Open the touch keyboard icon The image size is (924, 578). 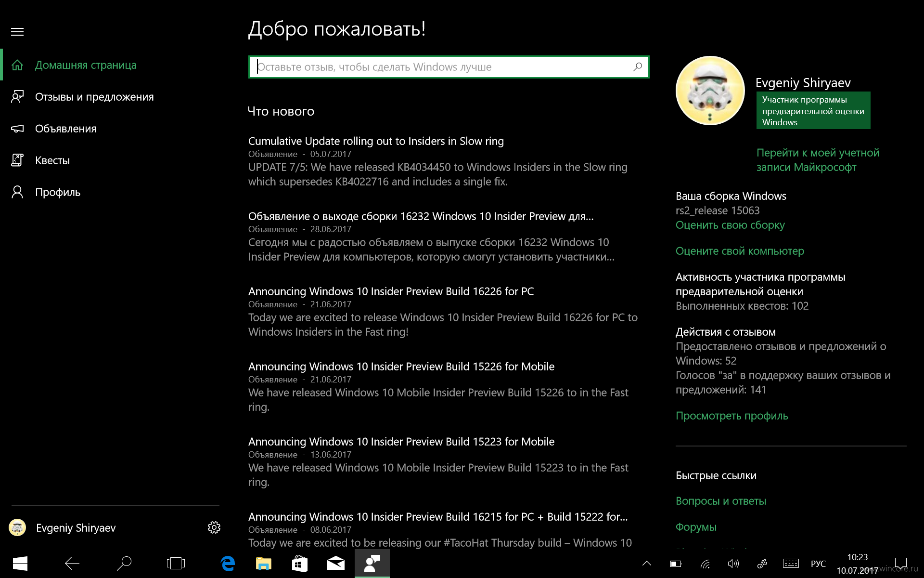tap(791, 564)
